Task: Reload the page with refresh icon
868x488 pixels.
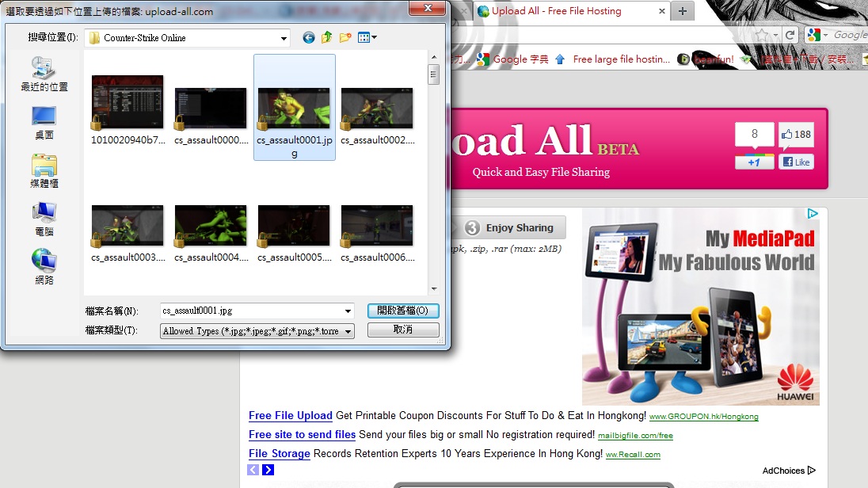Action: 790,35
